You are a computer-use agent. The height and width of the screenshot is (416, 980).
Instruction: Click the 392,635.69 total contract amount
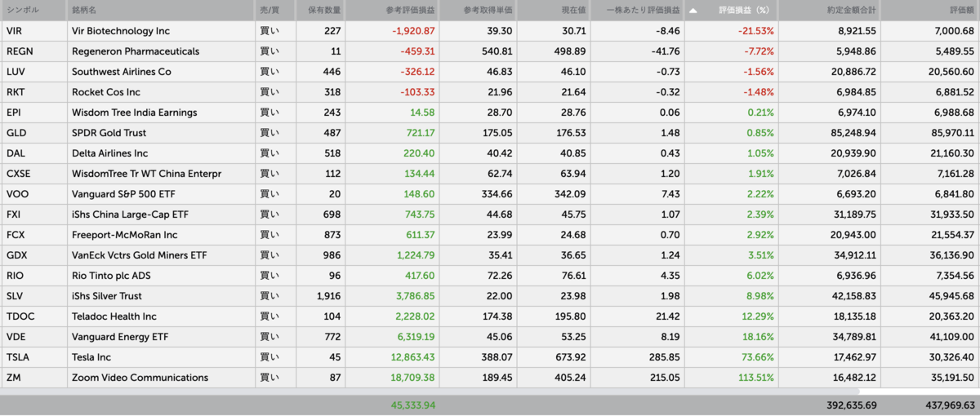click(x=851, y=405)
